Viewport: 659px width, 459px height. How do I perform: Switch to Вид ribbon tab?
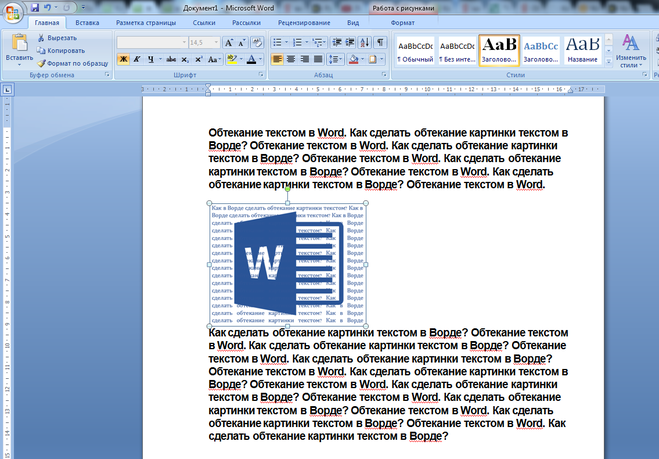pyautogui.click(x=353, y=23)
